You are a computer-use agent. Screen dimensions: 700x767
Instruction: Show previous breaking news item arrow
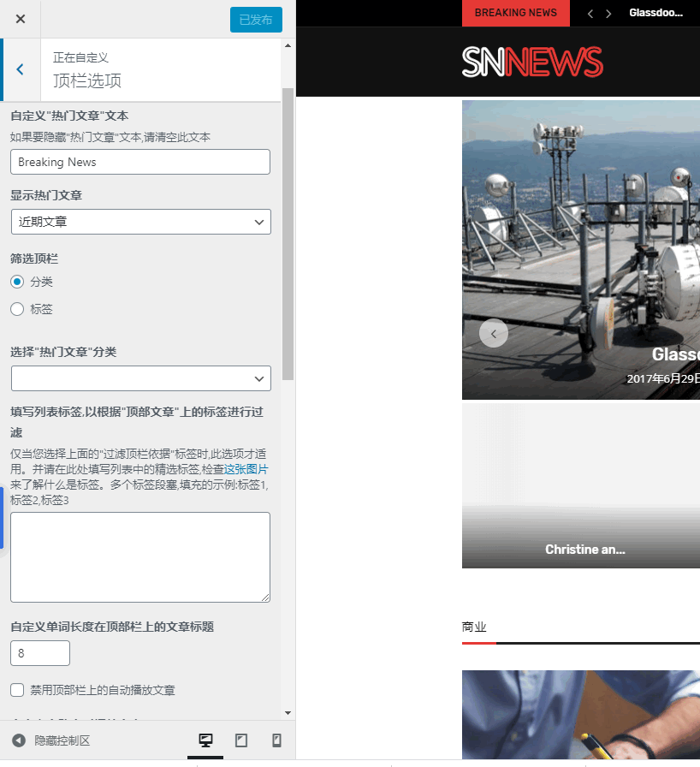click(x=590, y=14)
